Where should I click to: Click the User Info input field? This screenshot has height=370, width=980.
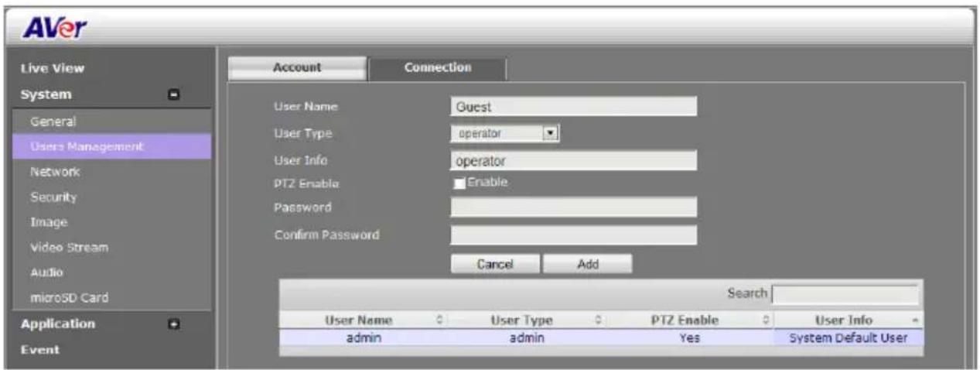[x=573, y=160]
